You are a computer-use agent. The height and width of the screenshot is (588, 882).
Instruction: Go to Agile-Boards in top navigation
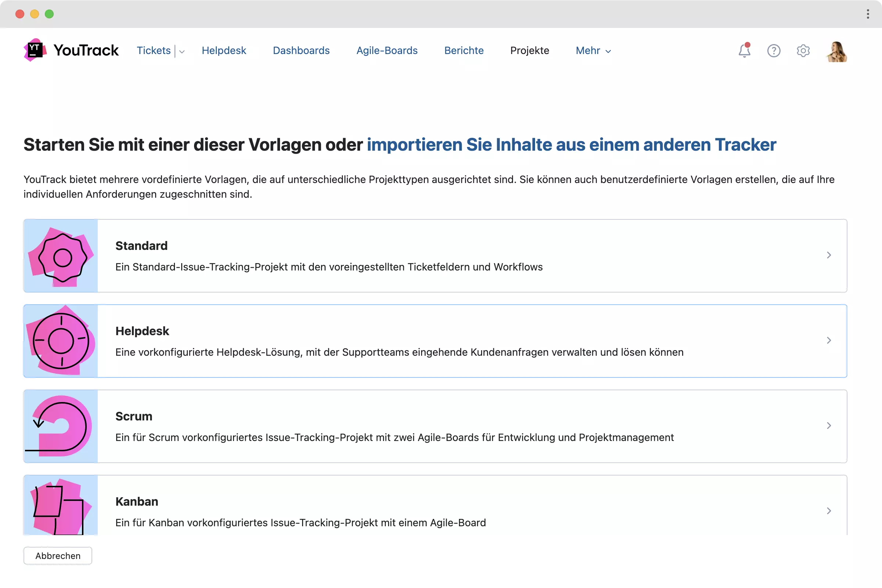pos(387,51)
